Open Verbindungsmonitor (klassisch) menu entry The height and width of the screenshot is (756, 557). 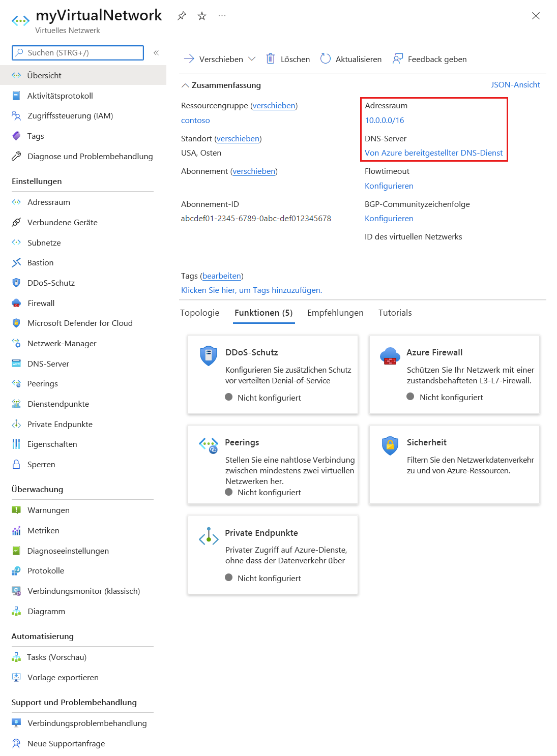click(x=83, y=591)
